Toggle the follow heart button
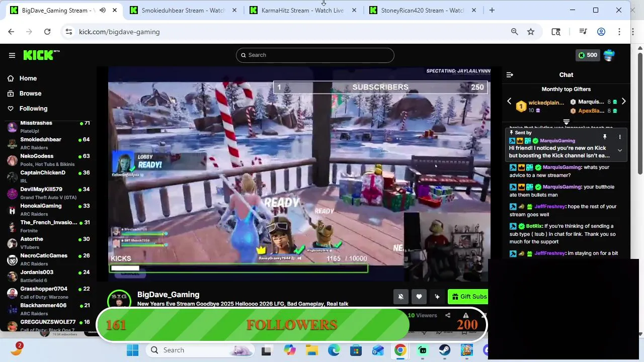This screenshot has height=362, width=644. click(419, 297)
